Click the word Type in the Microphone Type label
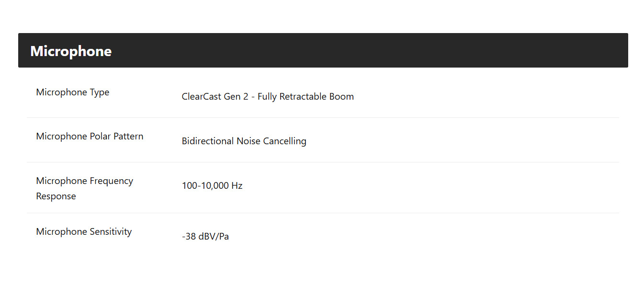 click(100, 92)
